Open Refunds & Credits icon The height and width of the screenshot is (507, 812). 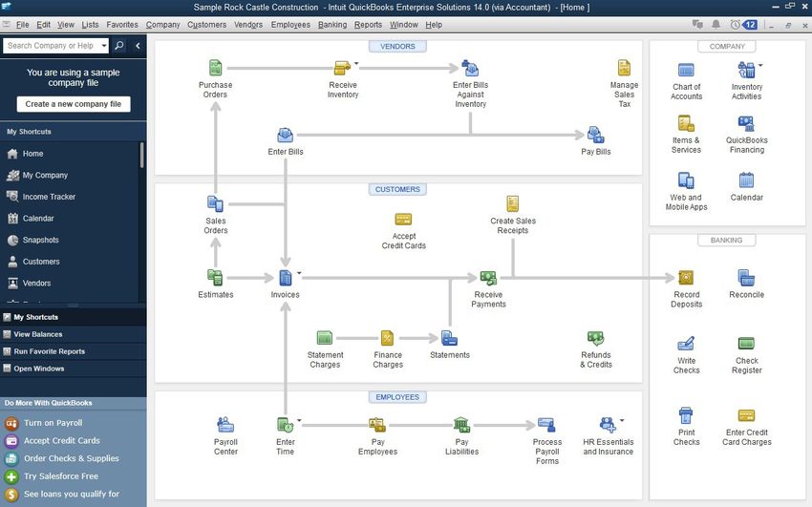[595, 338]
